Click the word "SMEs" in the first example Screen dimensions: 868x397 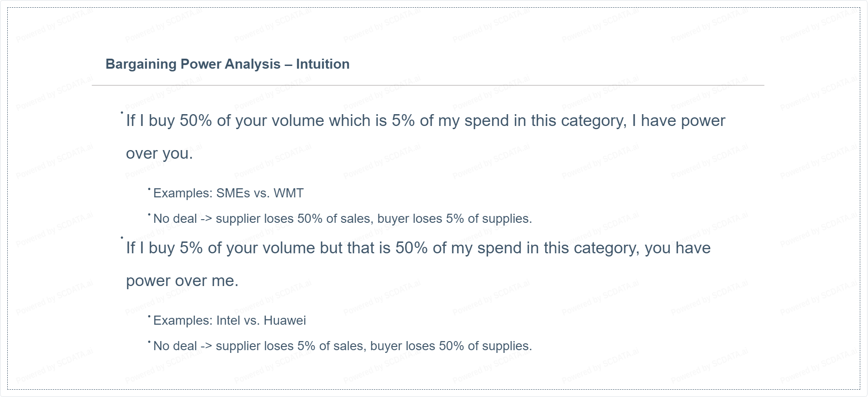[233, 193]
